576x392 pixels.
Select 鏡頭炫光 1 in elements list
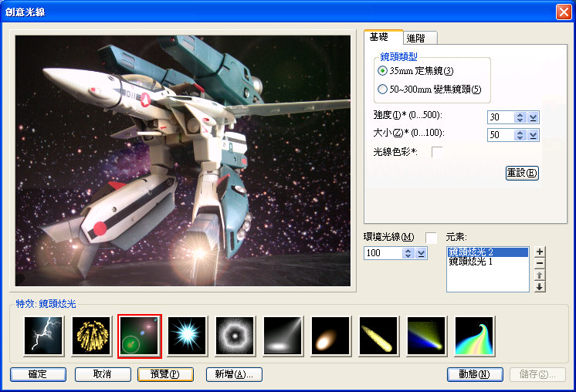click(x=488, y=262)
